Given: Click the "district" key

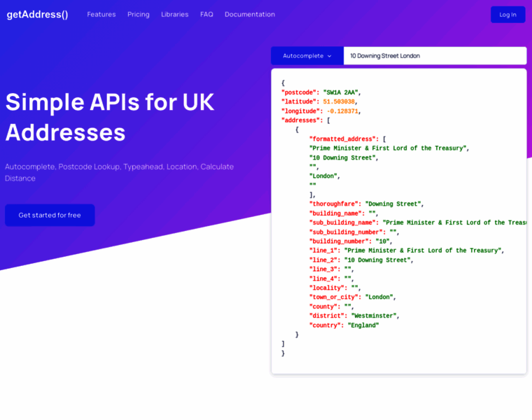Looking at the screenshot, I should pos(326,316).
